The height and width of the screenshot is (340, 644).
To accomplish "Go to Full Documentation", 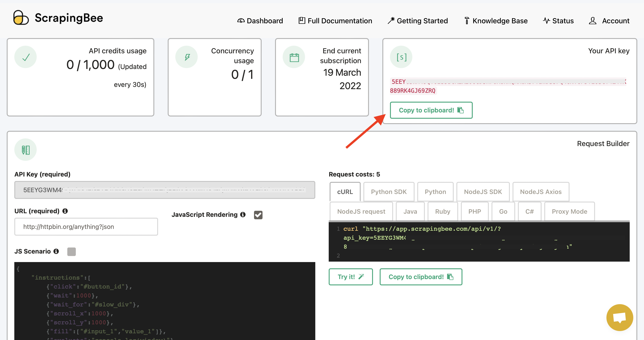I will coord(335,21).
